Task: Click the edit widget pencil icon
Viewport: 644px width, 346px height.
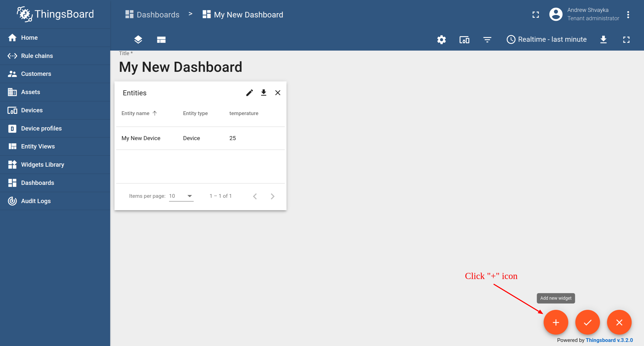Action: click(x=249, y=93)
